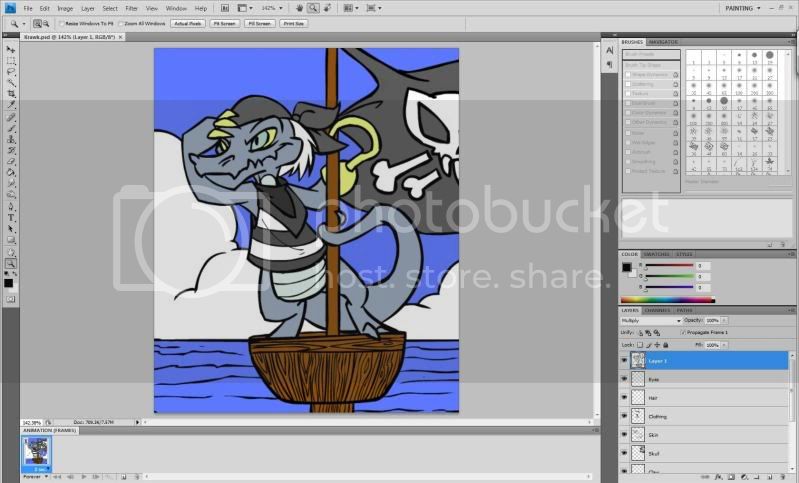The height and width of the screenshot is (483, 799).
Task: Click the Print Size button
Action: [x=294, y=22]
